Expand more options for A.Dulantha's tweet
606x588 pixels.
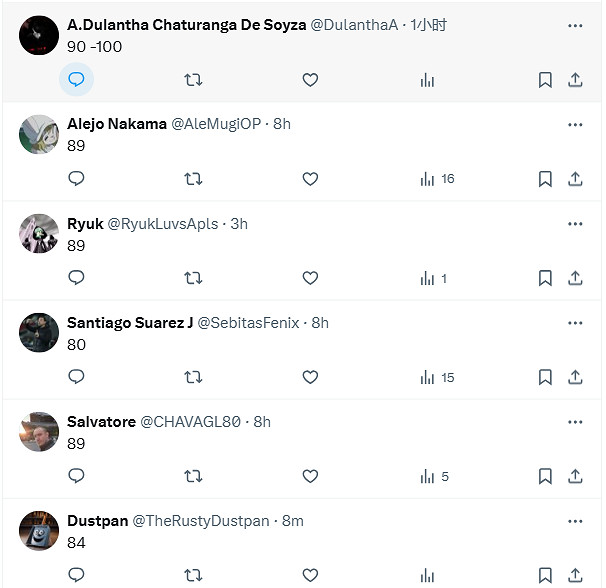pyautogui.click(x=575, y=25)
